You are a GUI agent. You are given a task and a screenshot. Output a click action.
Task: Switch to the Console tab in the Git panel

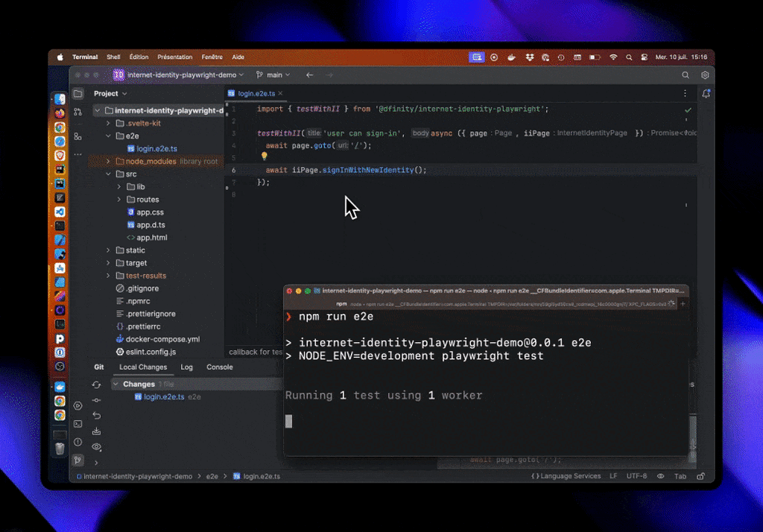(x=218, y=367)
